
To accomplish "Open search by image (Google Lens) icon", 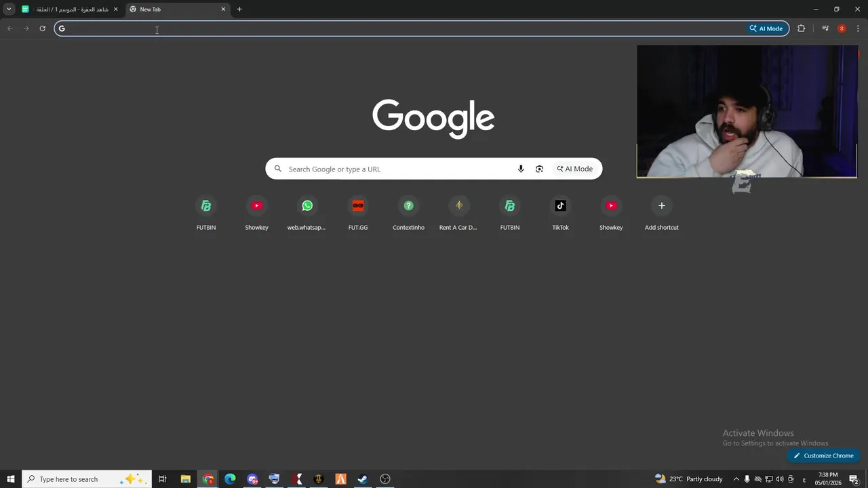I will [x=539, y=169].
